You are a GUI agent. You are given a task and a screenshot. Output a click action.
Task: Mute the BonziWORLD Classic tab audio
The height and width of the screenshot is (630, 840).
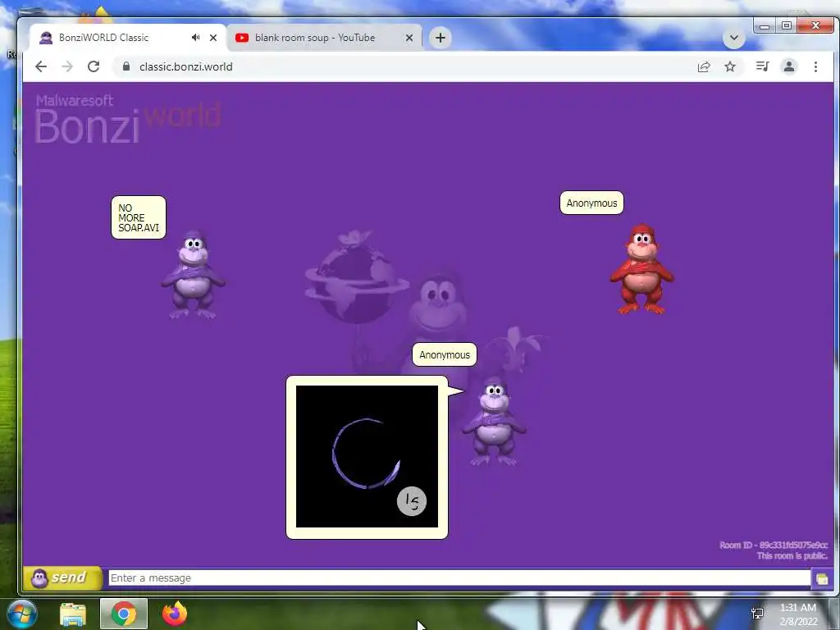[195, 38]
